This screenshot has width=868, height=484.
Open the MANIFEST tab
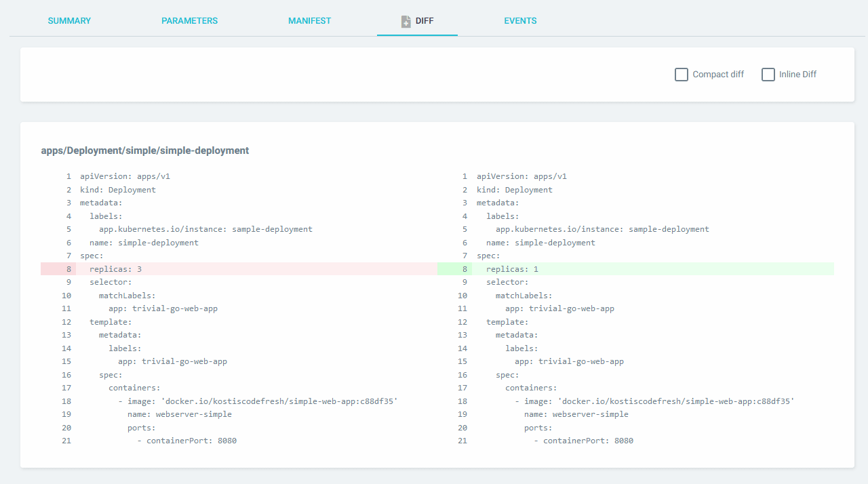(x=309, y=21)
